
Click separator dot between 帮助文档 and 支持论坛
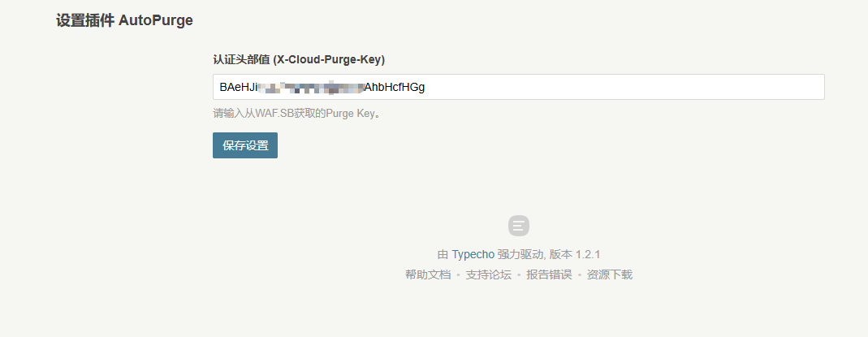pos(458,275)
